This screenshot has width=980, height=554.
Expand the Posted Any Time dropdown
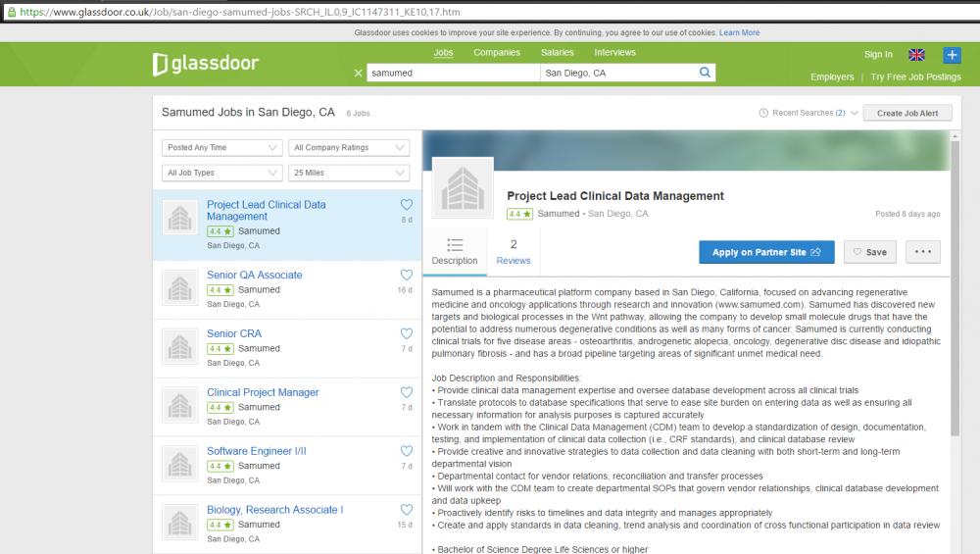(222, 148)
